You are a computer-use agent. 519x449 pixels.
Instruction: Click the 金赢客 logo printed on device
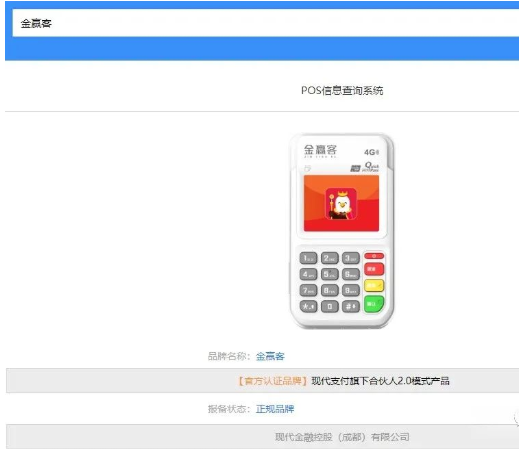pyautogui.click(x=320, y=150)
